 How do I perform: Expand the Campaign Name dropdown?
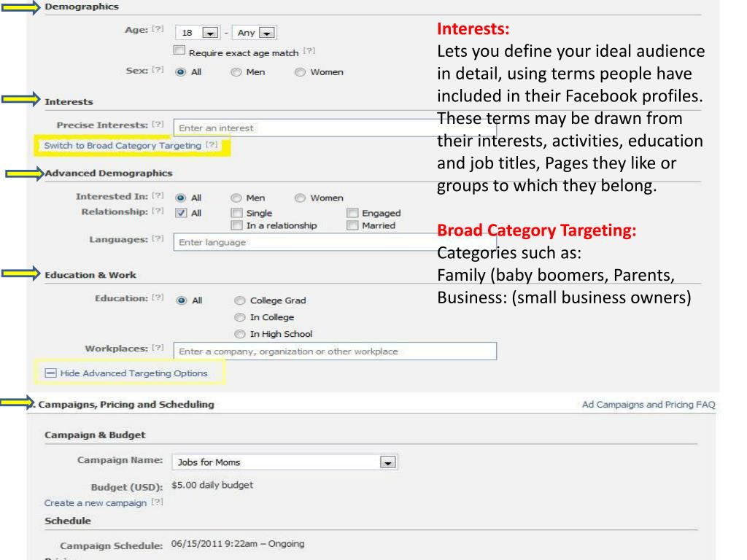click(x=285, y=462)
